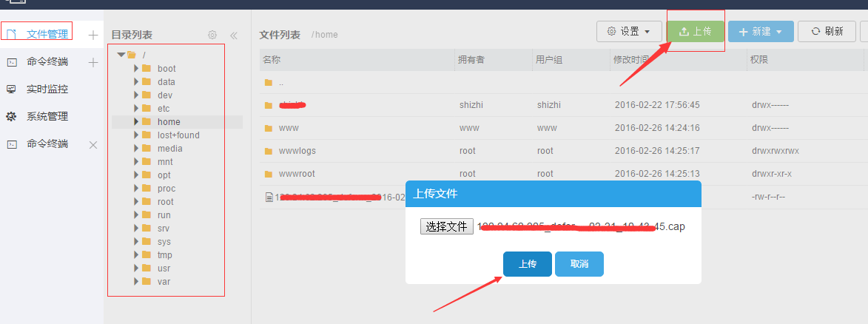Cancel the upload dialog with 取消
The width and height of the screenshot is (868, 324).
coord(579,264)
